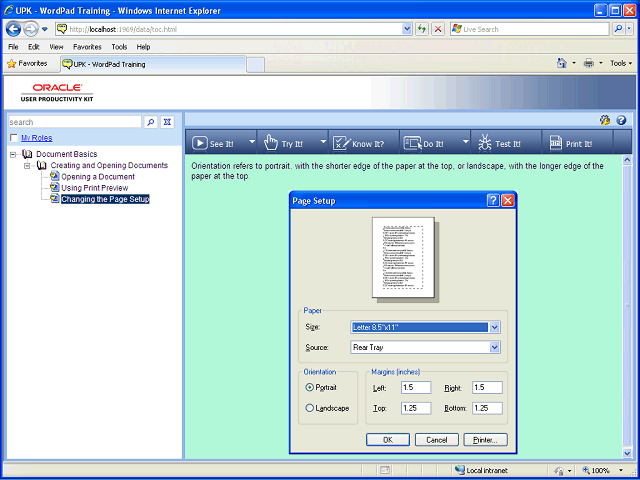This screenshot has width=640, height=480.
Task: Click the Stop loading icon
Action: 438,29
